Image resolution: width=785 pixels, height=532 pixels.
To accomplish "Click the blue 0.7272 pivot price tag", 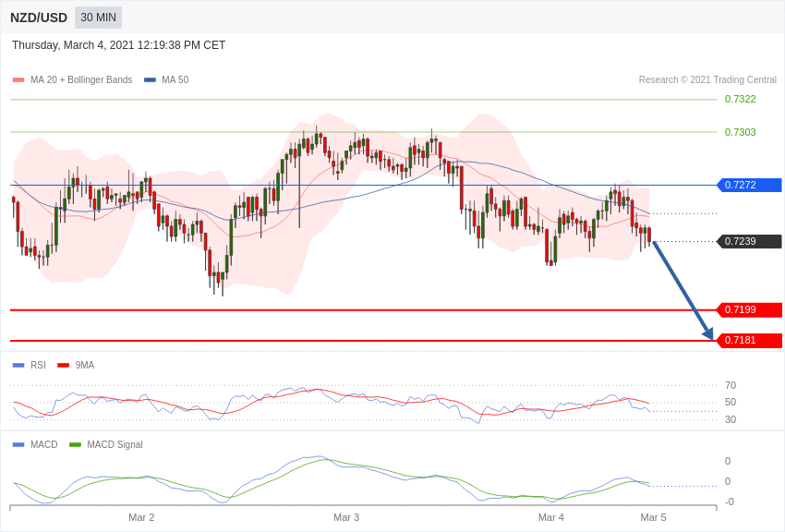I will [750, 185].
